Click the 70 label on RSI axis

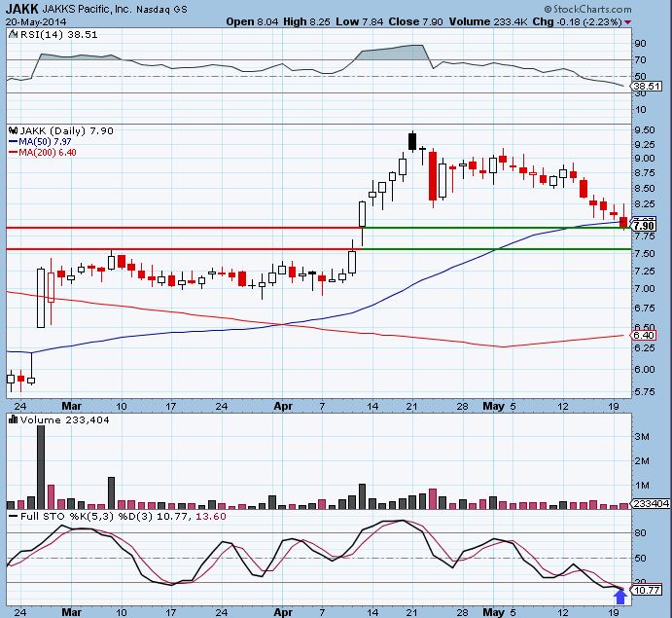[x=640, y=60]
